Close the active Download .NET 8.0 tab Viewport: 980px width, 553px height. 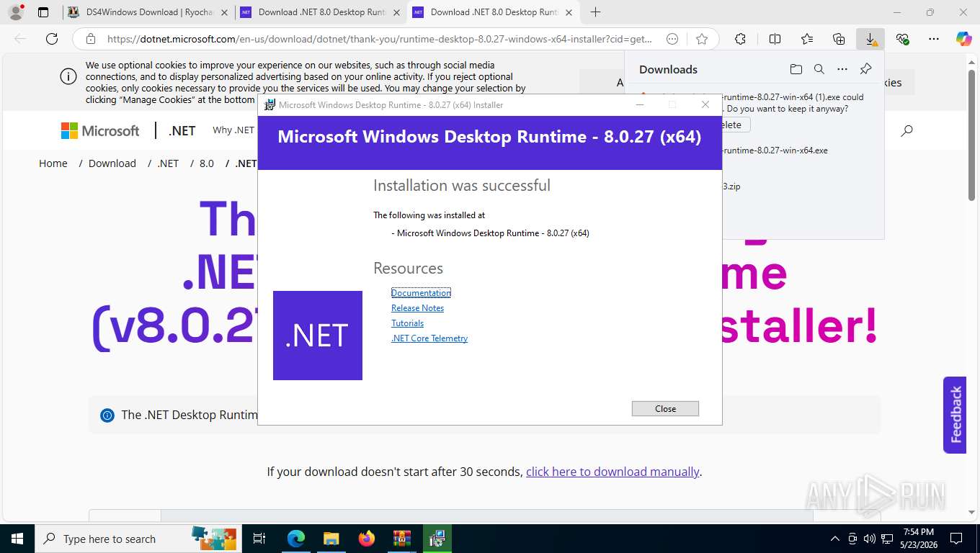[569, 12]
